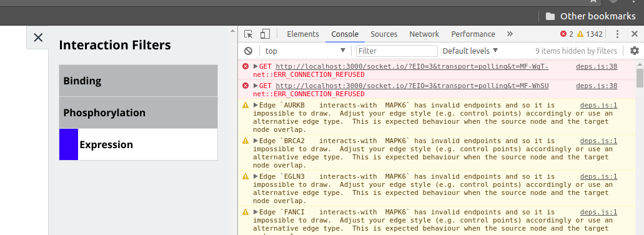Click the first net::ERR_CONNECTION_REFUSED text
This screenshot has height=235, width=644.
[x=309, y=75]
